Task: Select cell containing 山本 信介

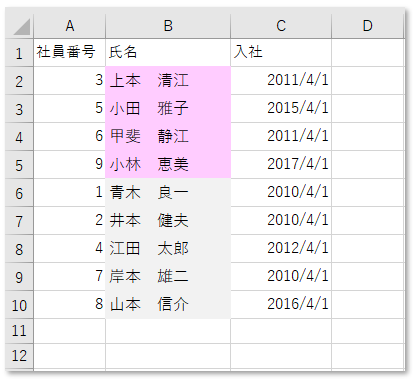Action: [x=168, y=305]
